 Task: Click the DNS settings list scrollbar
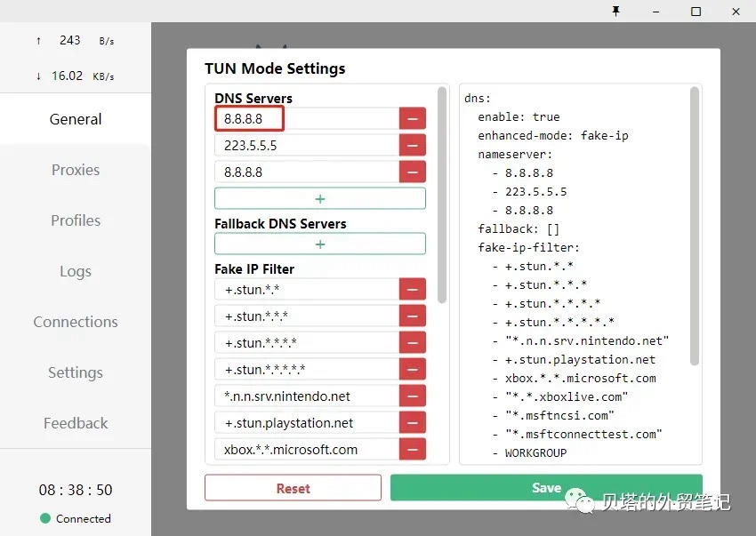(442, 196)
